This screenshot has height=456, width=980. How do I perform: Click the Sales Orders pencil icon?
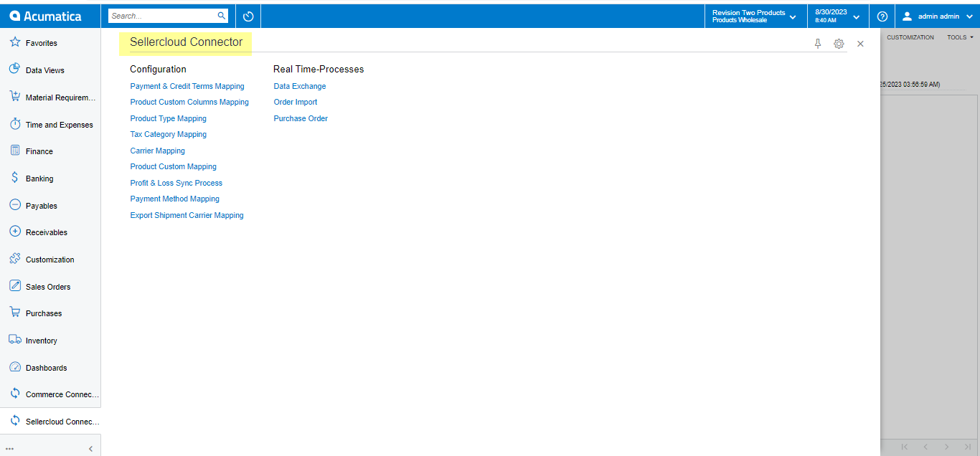pos(14,286)
